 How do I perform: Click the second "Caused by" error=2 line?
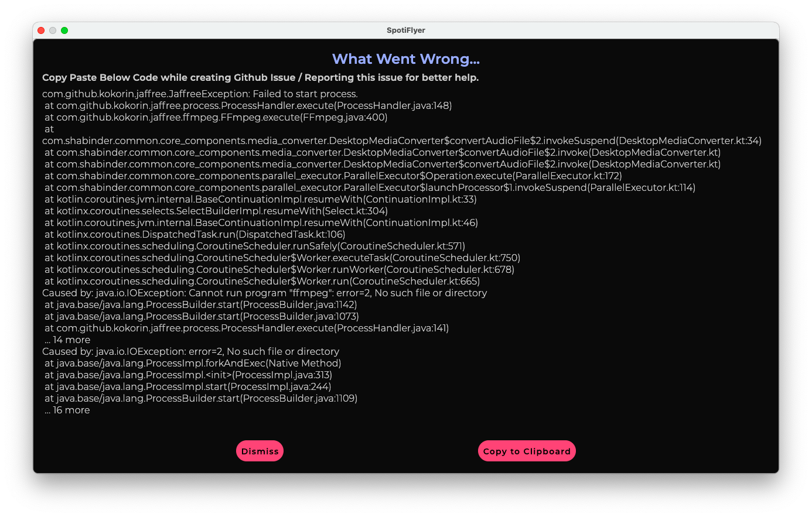190,351
